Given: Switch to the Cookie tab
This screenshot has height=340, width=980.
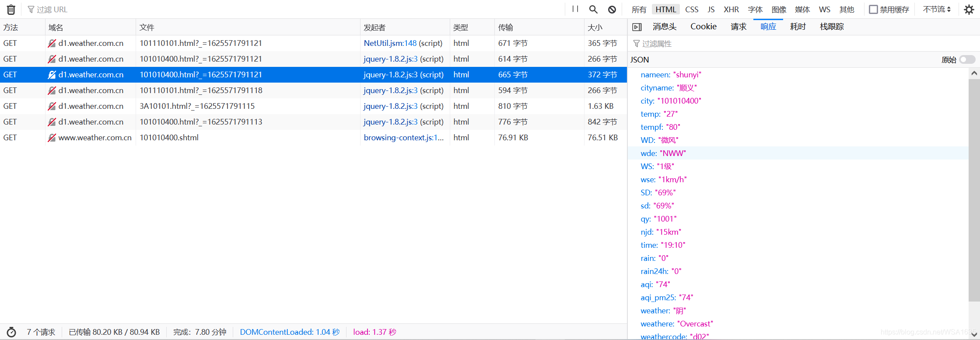Looking at the screenshot, I should click(x=703, y=27).
